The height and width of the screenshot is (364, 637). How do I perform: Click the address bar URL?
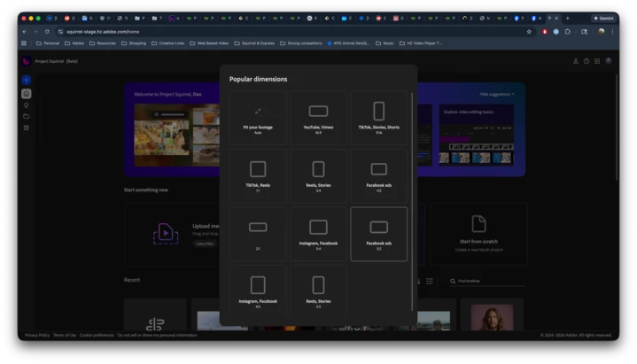(x=103, y=32)
